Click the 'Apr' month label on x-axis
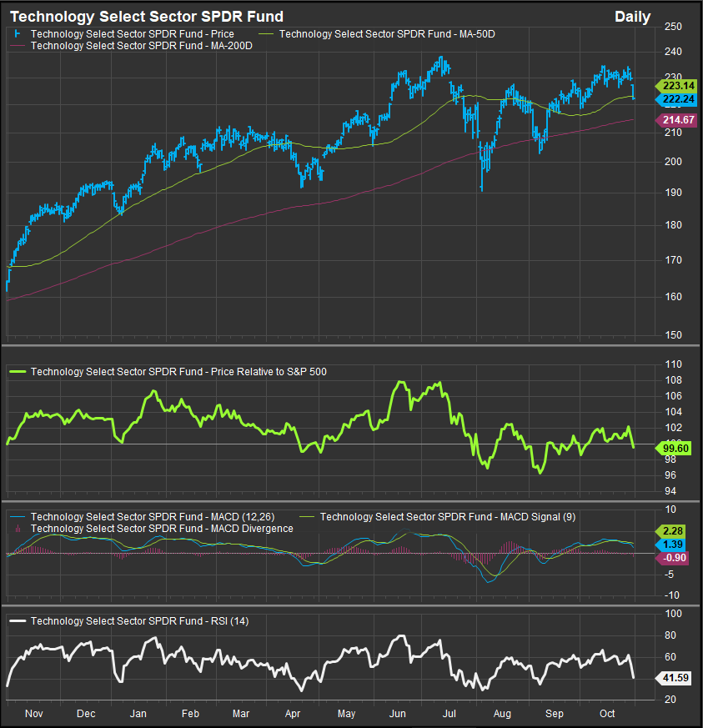 click(293, 713)
